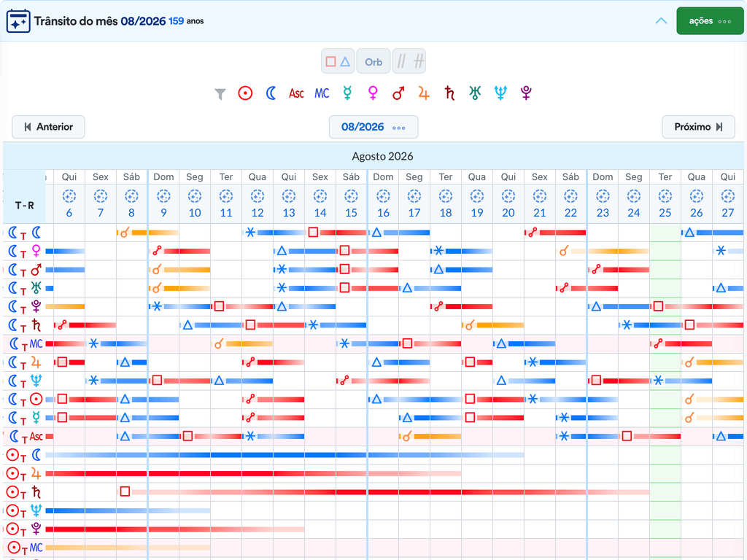Click the Mars symbol filter
Image resolution: width=747 pixels, height=560 pixels.
[x=399, y=93]
